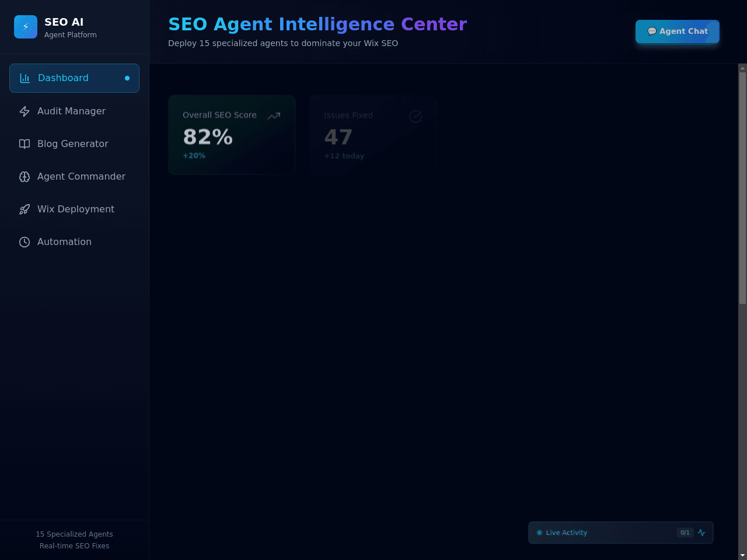
Task: Click the 0/1 activity counter badge
Action: pos(685,533)
